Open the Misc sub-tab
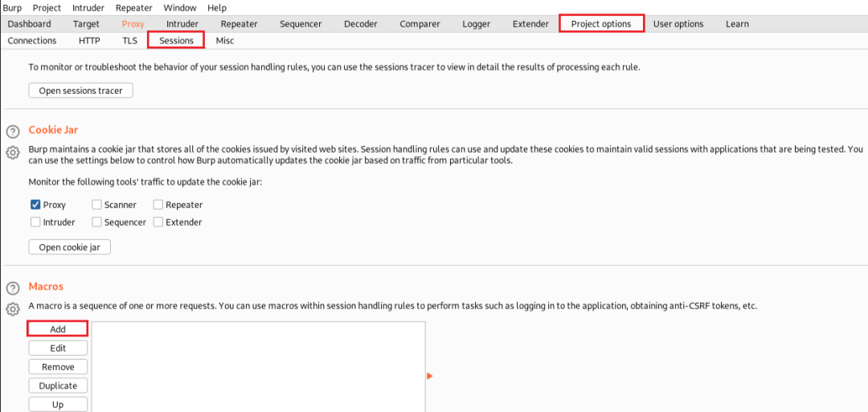The image size is (868, 412). (x=225, y=40)
